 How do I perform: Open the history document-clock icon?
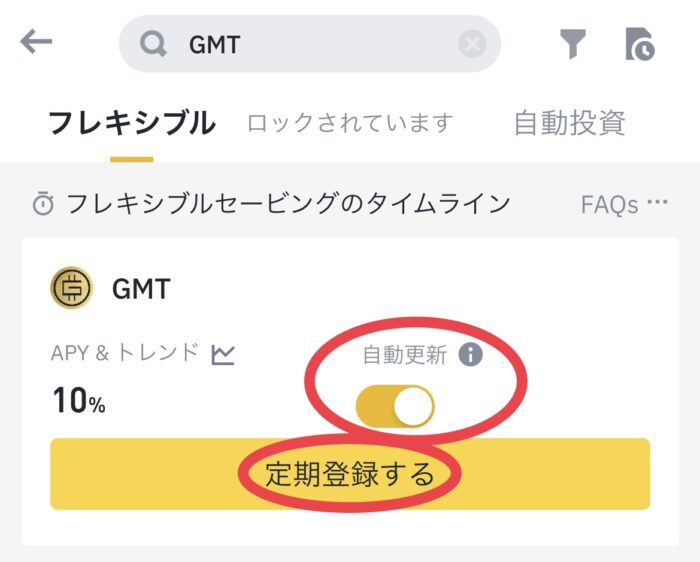pyautogui.click(x=638, y=44)
